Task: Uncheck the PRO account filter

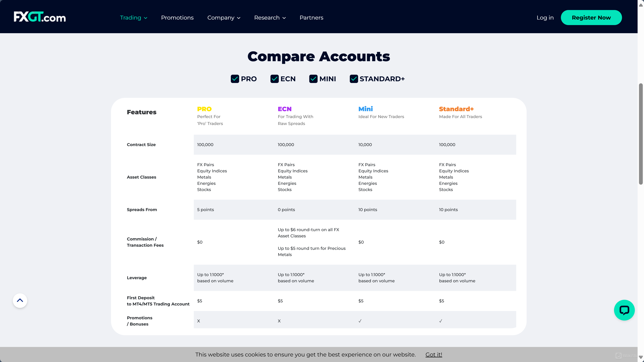Action: 235,79
